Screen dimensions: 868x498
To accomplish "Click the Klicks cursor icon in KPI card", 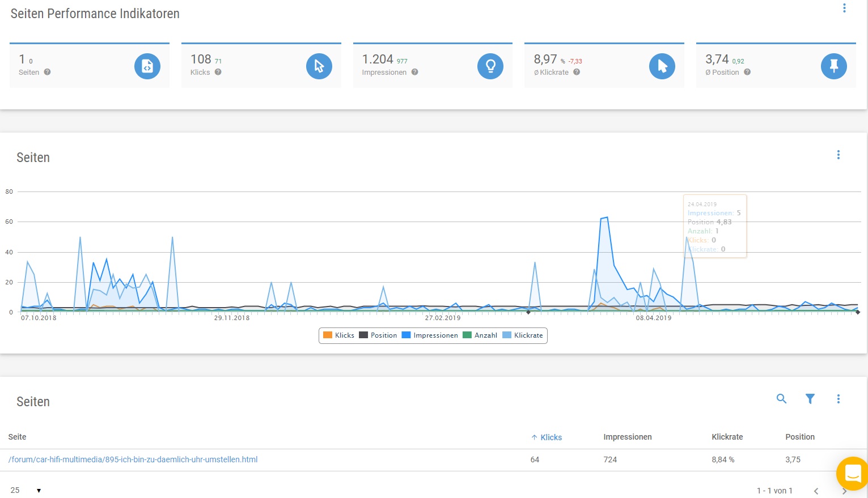I will (319, 66).
